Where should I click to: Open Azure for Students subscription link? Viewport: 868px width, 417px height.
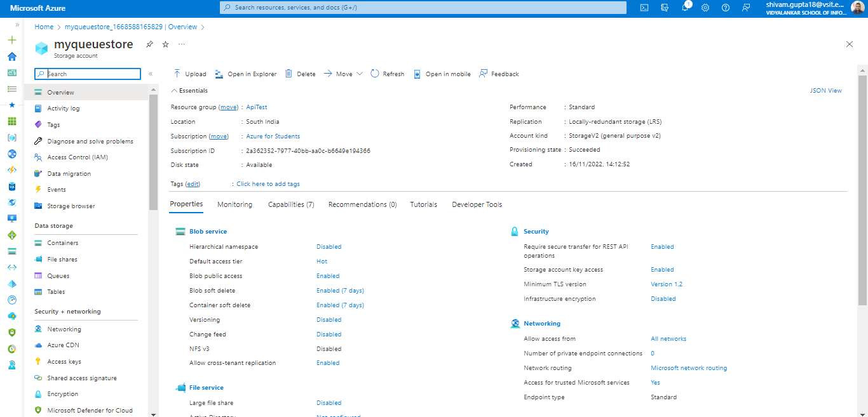(x=273, y=136)
